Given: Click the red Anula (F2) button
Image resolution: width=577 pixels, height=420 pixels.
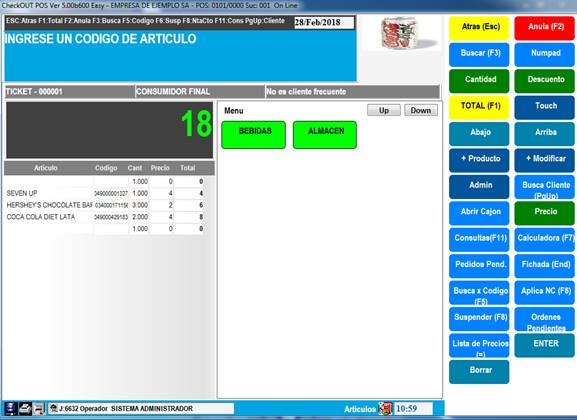Looking at the screenshot, I should coord(545,28).
